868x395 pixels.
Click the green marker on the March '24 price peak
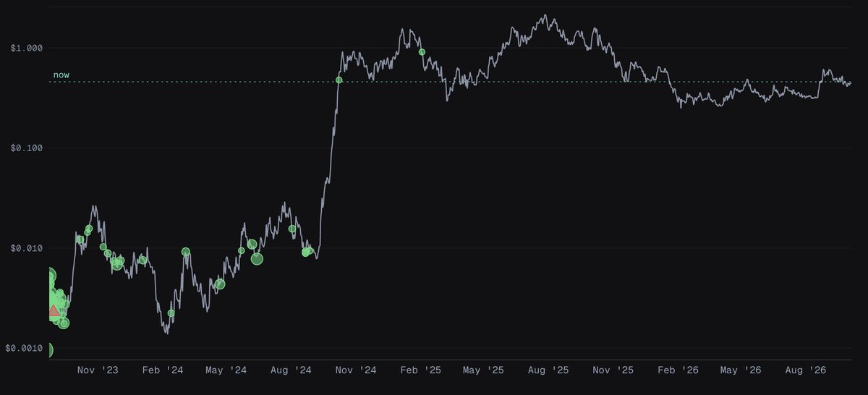186,252
